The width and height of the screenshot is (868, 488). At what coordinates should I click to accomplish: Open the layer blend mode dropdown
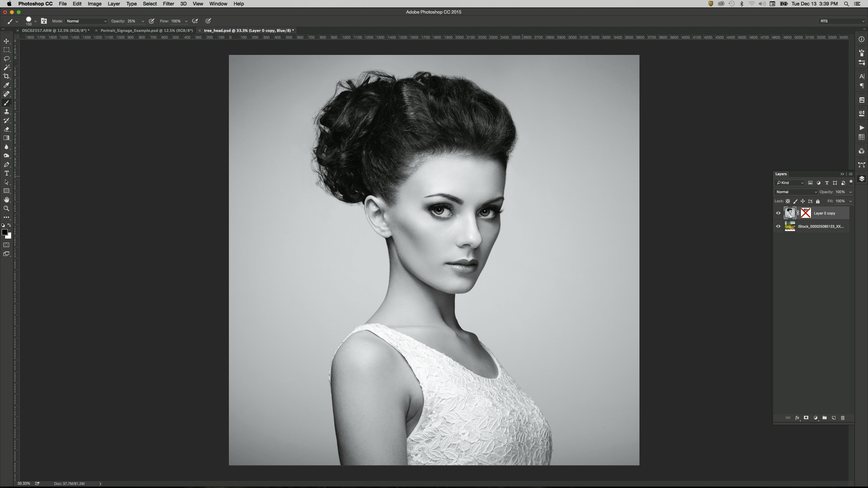[x=796, y=192]
